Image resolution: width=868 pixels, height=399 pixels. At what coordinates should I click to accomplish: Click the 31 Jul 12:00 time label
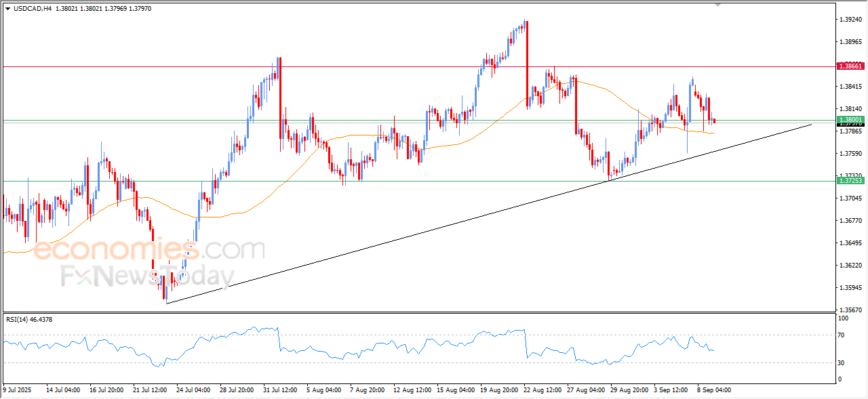pos(280,390)
